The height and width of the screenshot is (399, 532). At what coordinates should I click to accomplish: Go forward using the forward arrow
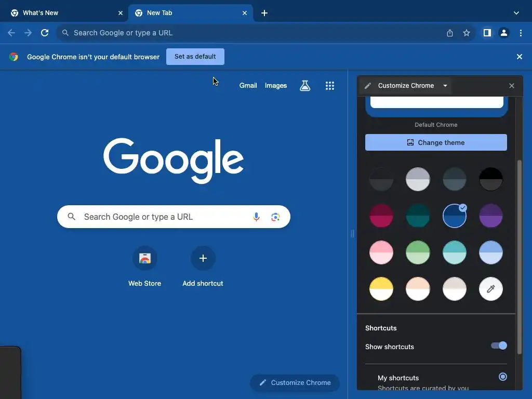(28, 33)
